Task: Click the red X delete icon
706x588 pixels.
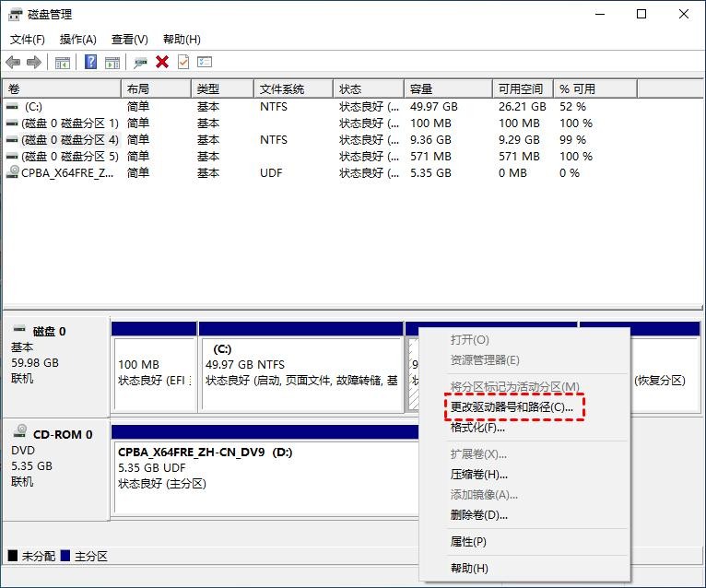Action: tap(162, 62)
